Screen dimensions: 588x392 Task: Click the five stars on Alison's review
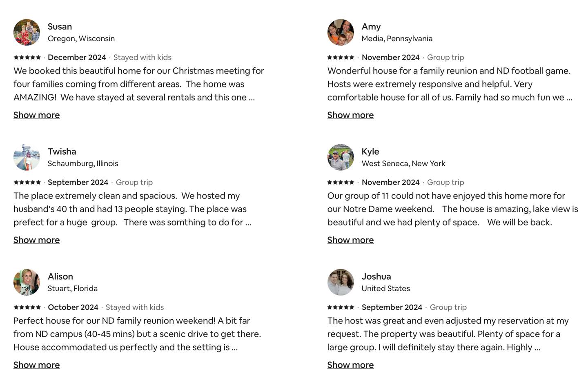click(x=27, y=307)
